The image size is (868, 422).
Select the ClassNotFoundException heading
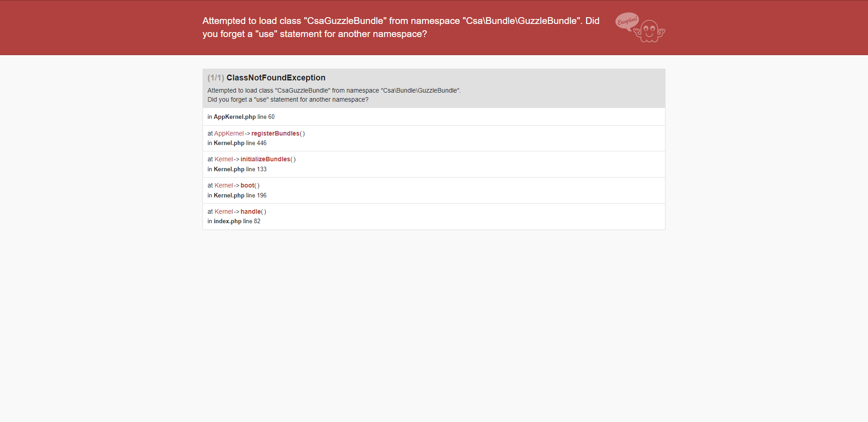pos(276,78)
